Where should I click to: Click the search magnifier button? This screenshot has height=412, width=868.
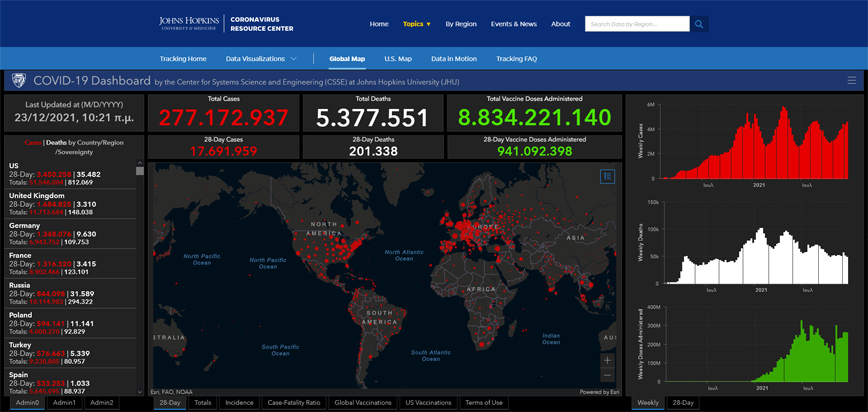click(699, 24)
